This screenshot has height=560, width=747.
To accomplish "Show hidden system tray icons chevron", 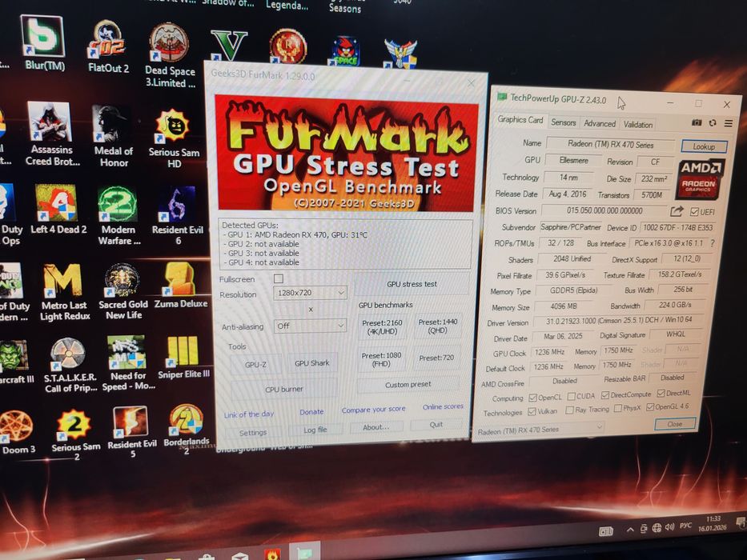I will (630, 530).
